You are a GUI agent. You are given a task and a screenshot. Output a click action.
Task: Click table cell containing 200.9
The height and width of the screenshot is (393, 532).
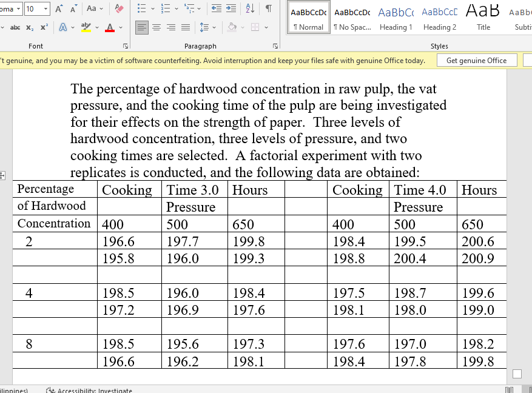pos(482,258)
